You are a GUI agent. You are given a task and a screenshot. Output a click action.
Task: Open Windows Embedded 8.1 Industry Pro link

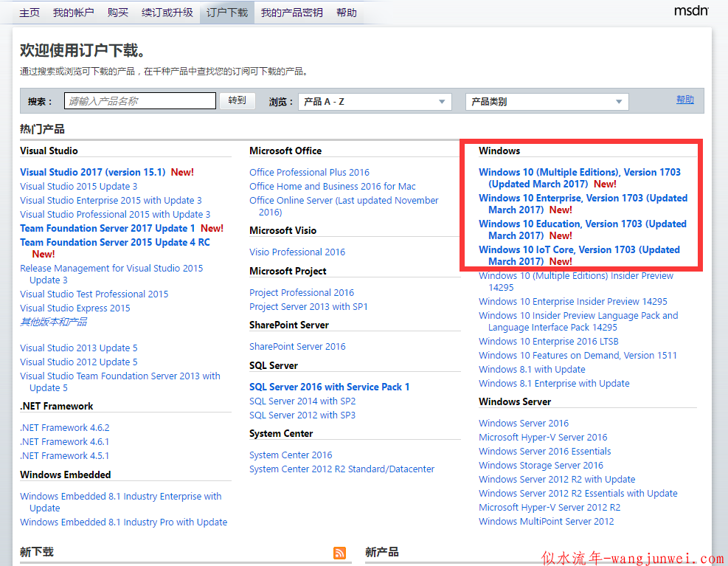123,522
